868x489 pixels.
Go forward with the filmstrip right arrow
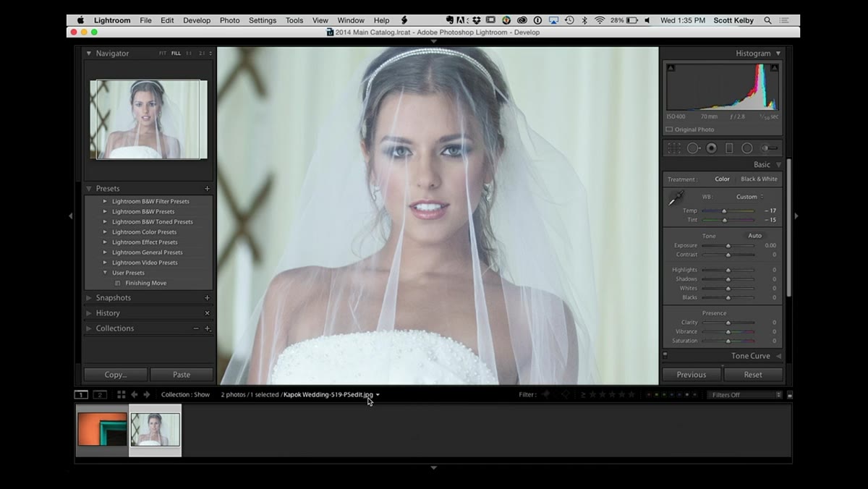(147, 395)
